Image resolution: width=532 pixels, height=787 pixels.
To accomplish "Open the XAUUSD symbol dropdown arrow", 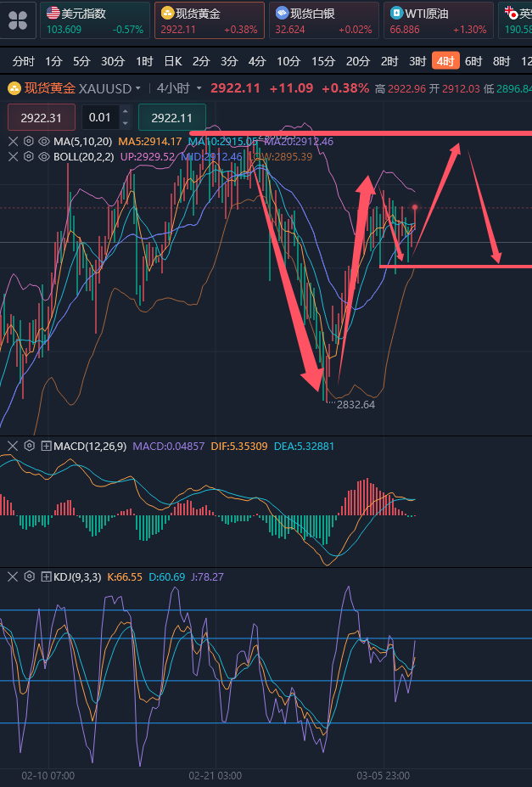I will pos(138,89).
